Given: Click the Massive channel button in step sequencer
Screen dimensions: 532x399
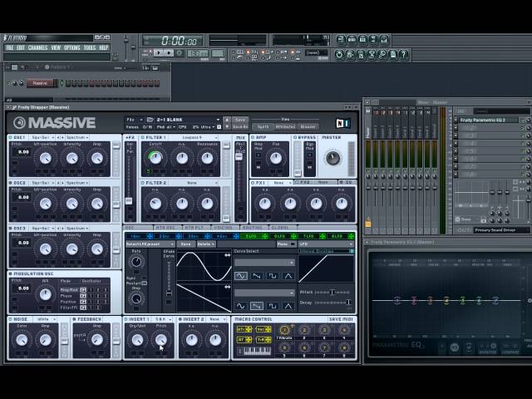Looking at the screenshot, I should tap(38, 83).
